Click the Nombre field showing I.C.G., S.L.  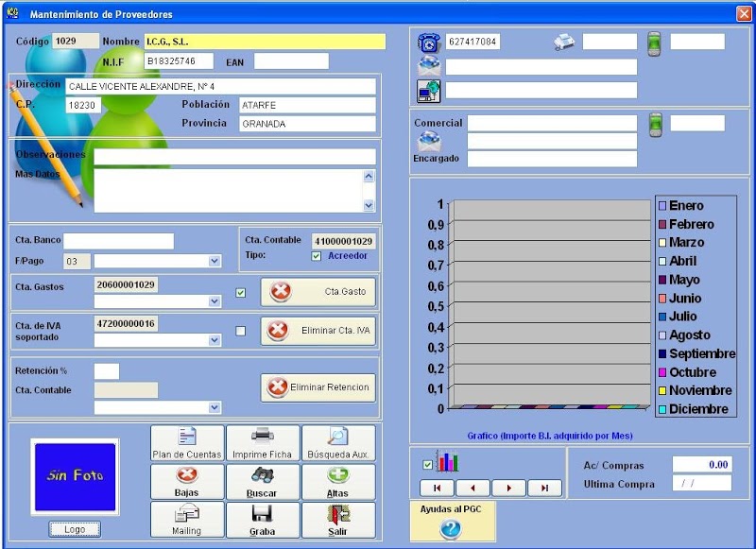click(265, 42)
